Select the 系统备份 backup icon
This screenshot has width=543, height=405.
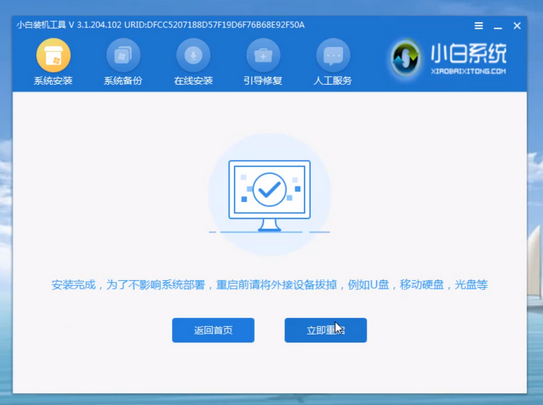coord(123,55)
